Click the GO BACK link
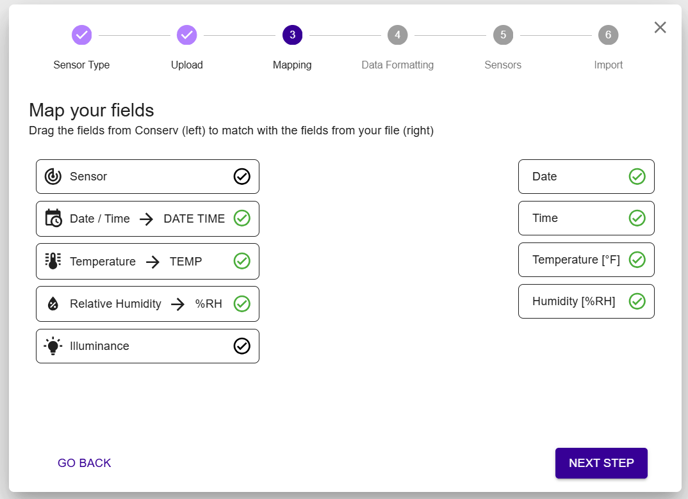 point(84,463)
